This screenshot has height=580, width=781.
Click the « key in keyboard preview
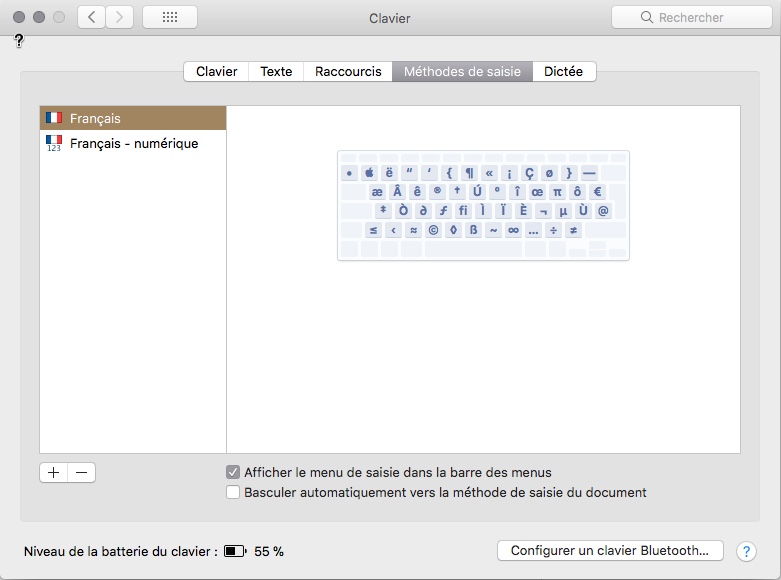pyautogui.click(x=489, y=173)
